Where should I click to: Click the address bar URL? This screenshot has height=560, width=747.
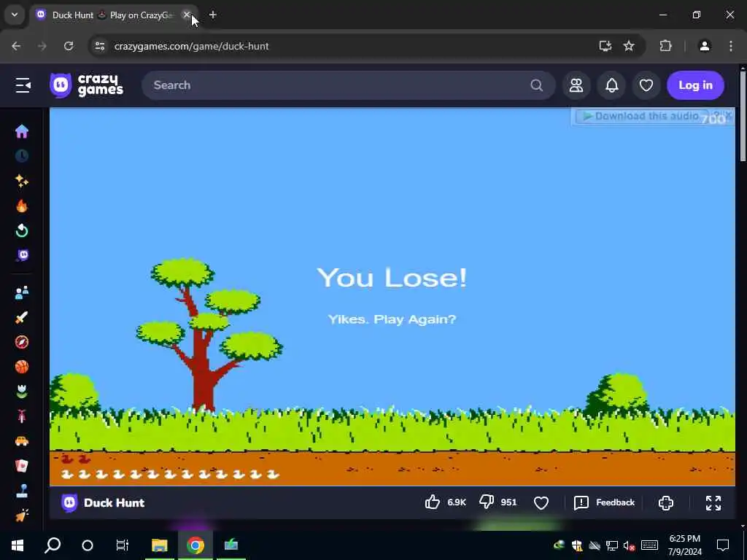pyautogui.click(x=192, y=46)
